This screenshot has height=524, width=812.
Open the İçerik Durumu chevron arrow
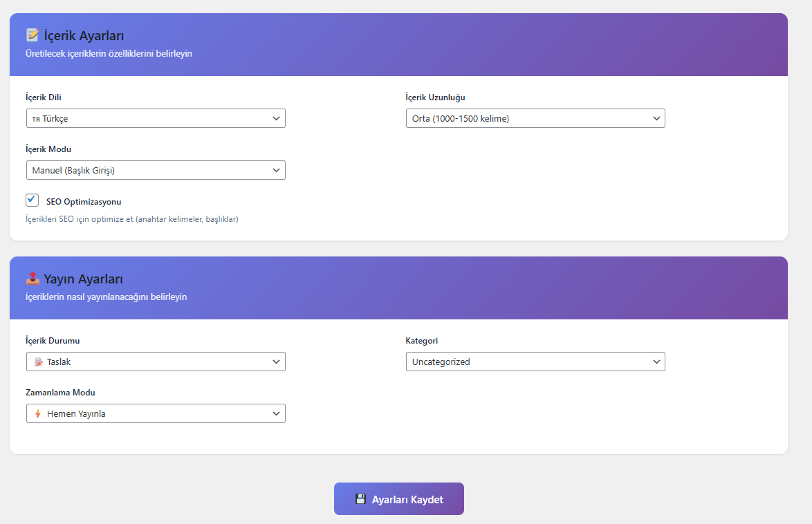(x=277, y=362)
